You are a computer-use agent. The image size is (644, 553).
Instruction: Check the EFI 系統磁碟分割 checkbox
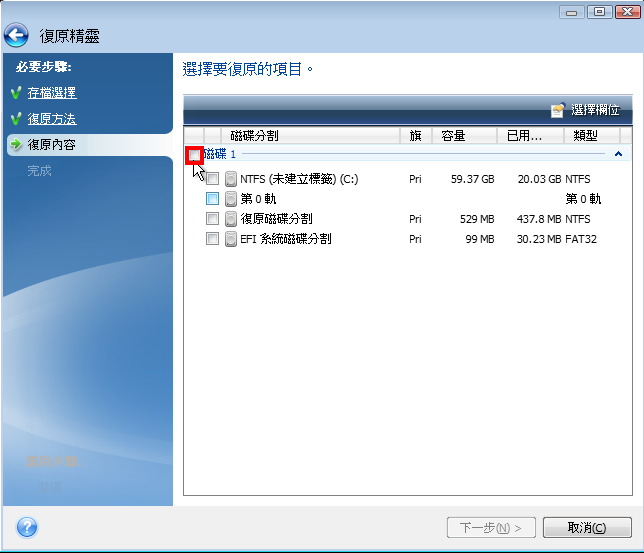click(x=212, y=239)
